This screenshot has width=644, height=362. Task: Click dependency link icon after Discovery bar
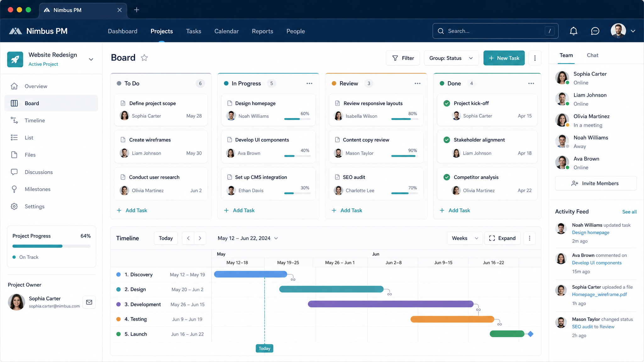click(x=293, y=279)
